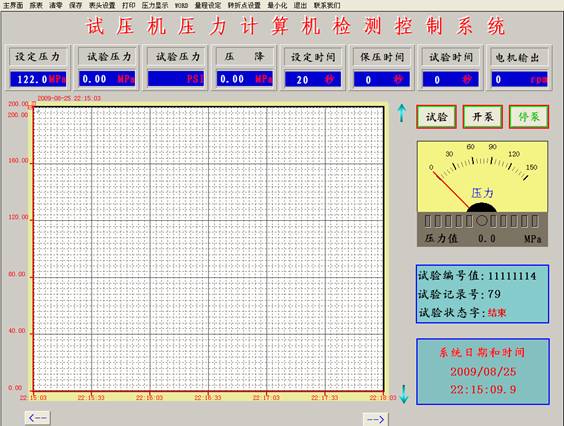Viewport: 564px width, 426px height.
Task: Click the round indicator on gauge strip
Action: click(482, 221)
